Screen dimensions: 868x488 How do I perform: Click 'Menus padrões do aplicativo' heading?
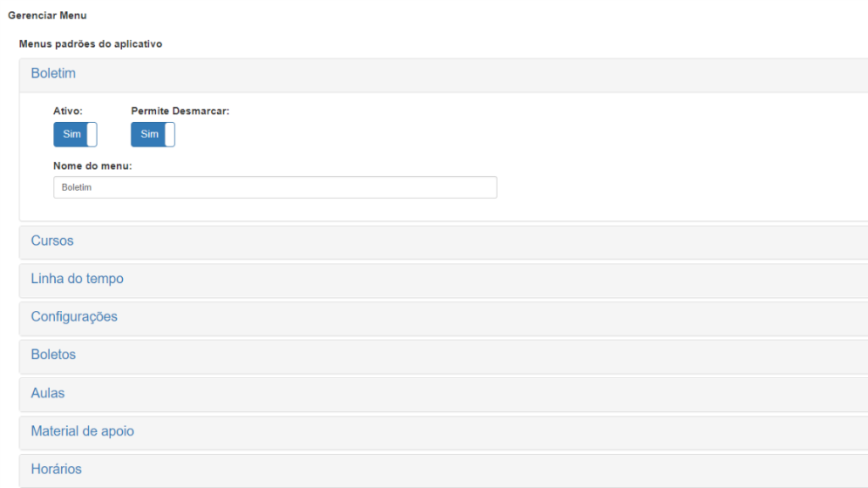pos(90,44)
